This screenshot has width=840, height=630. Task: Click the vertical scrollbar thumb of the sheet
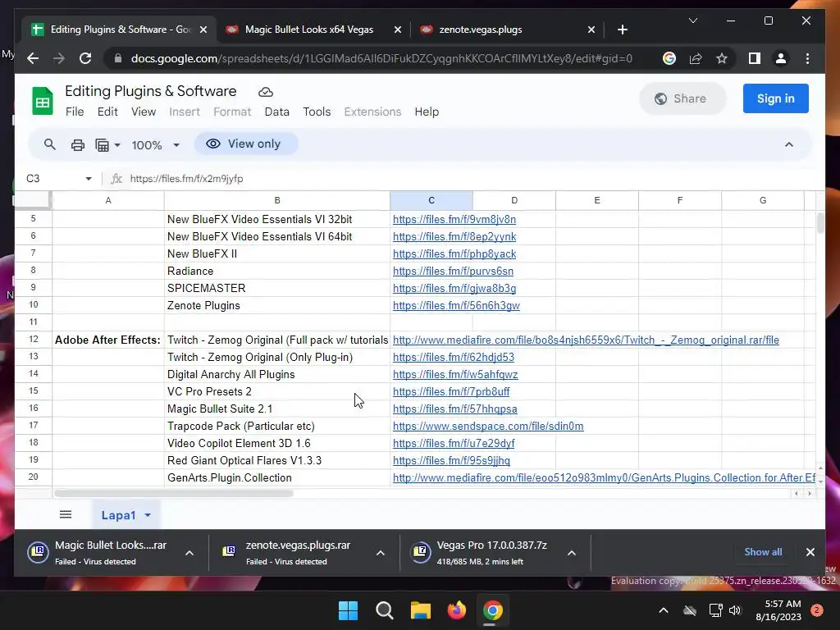820,223
